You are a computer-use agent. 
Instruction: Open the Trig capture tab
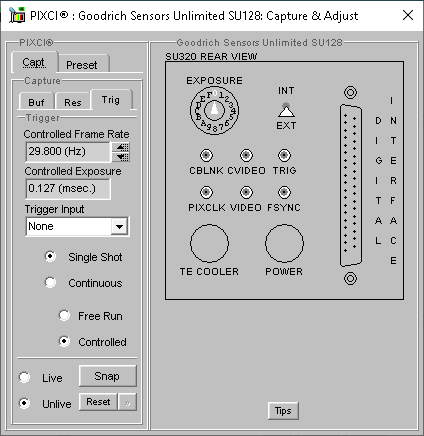click(x=111, y=99)
